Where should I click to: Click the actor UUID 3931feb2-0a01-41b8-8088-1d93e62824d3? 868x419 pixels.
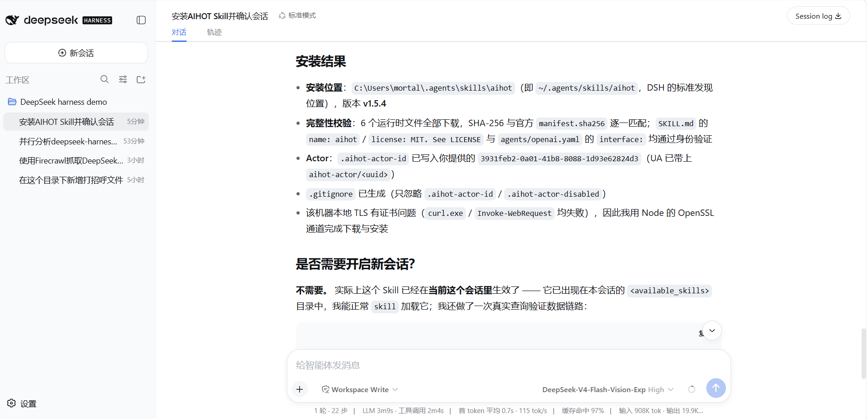pyautogui.click(x=559, y=158)
